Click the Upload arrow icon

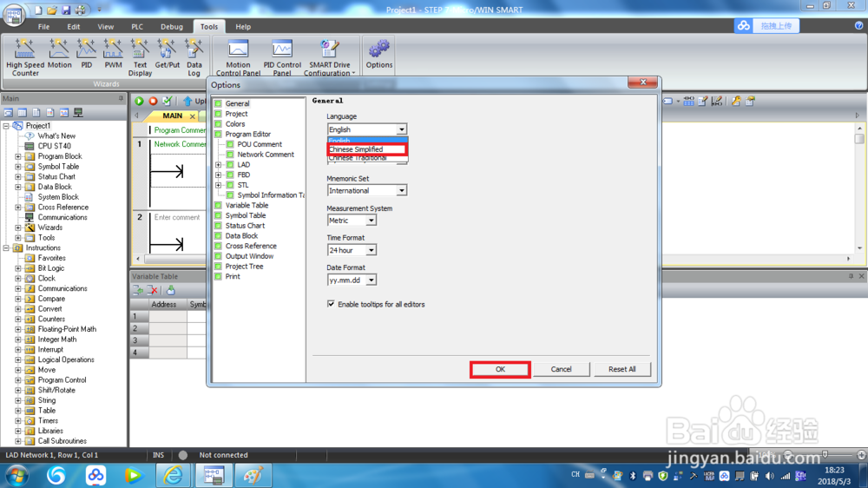tap(187, 101)
